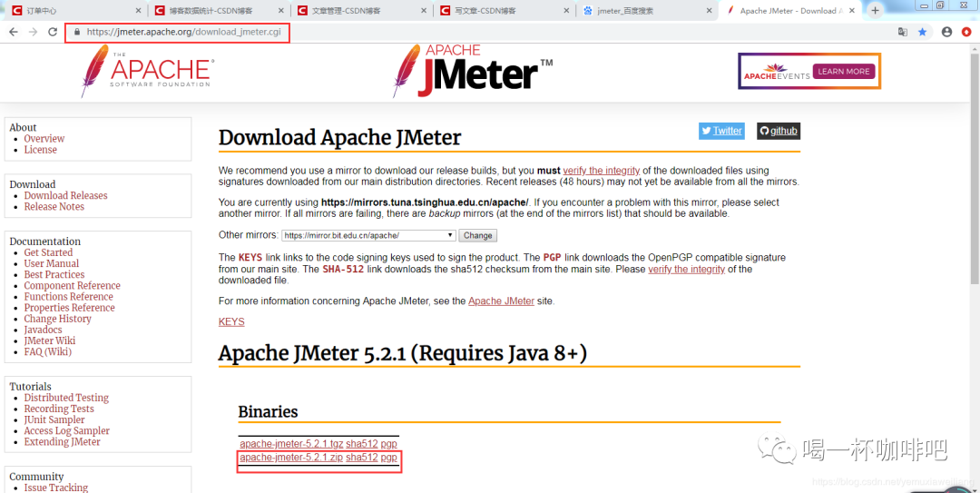Close the 订单中心 tab
The width and height of the screenshot is (980, 493).
pyautogui.click(x=138, y=11)
